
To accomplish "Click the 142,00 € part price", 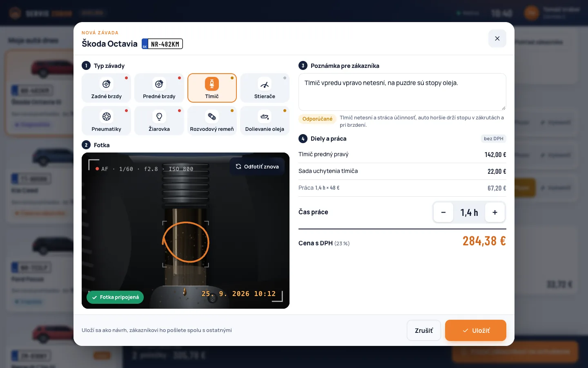I will coord(495,155).
